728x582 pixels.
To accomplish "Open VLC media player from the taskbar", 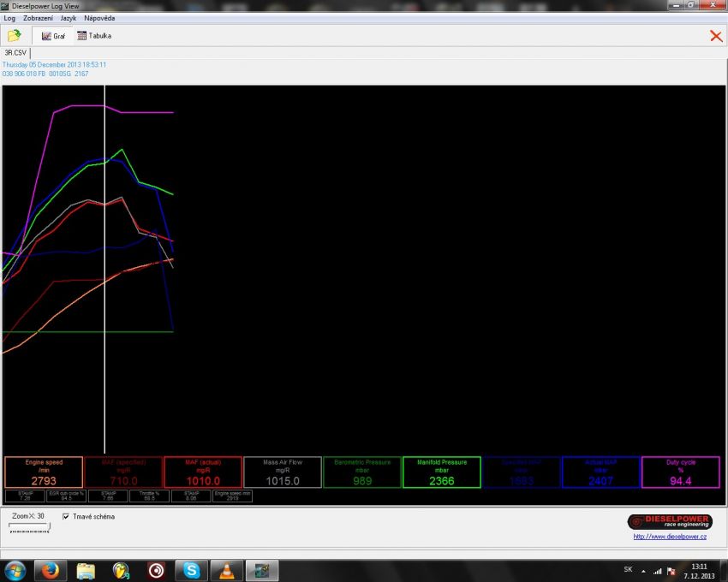I will coord(226,570).
